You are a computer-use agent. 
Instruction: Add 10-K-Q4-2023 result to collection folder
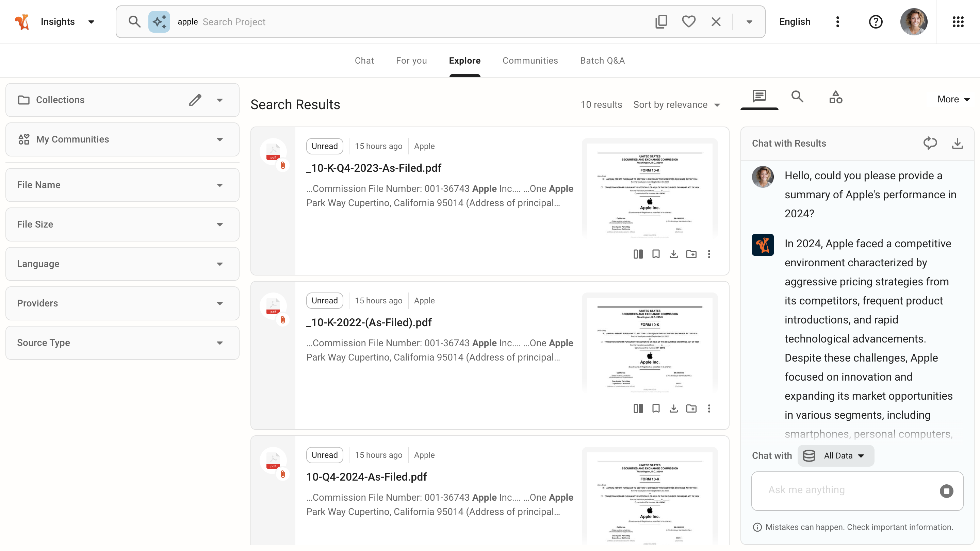pyautogui.click(x=691, y=254)
